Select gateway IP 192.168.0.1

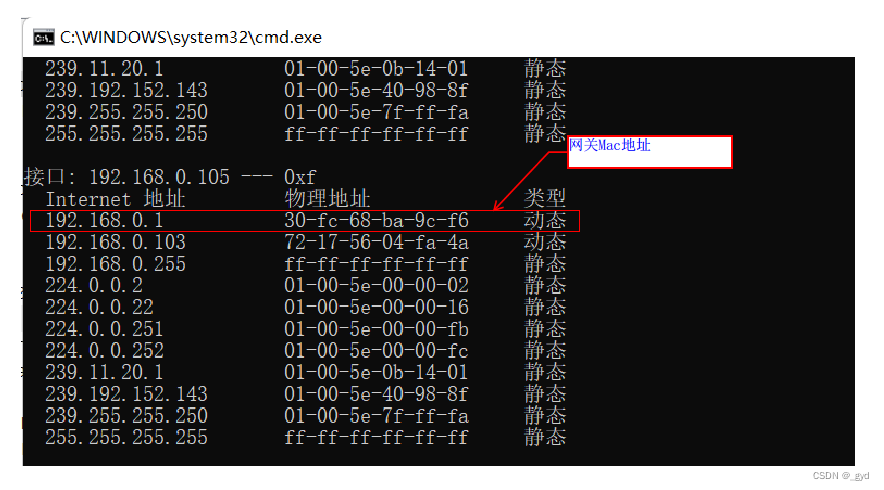point(104,220)
